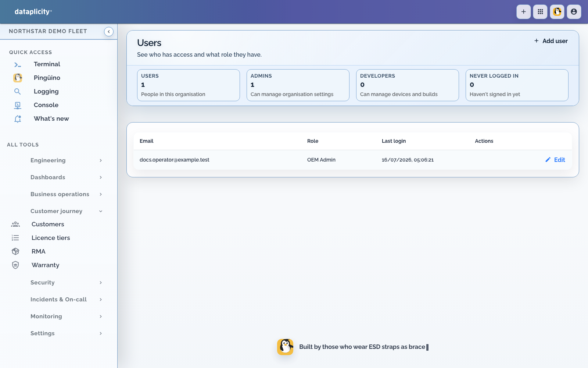Click the 16/07/2026, 05:06:21 login time
The height and width of the screenshot is (368, 588).
(x=408, y=160)
